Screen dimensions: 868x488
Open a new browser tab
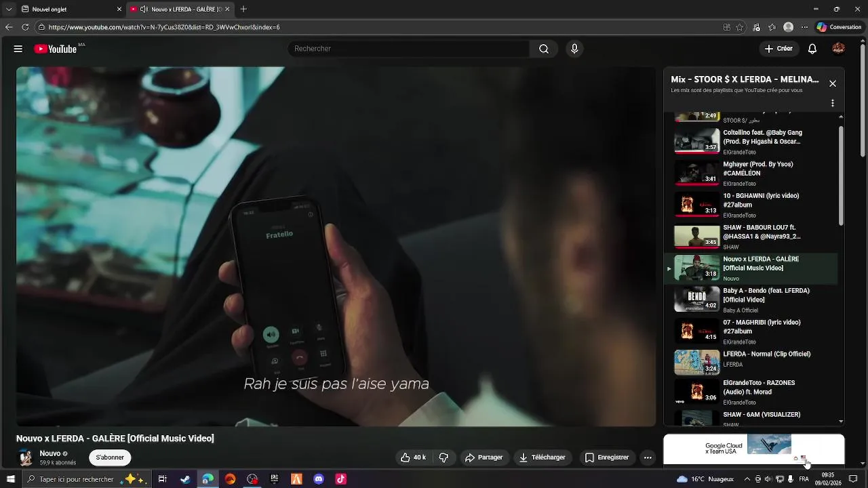coord(243,9)
